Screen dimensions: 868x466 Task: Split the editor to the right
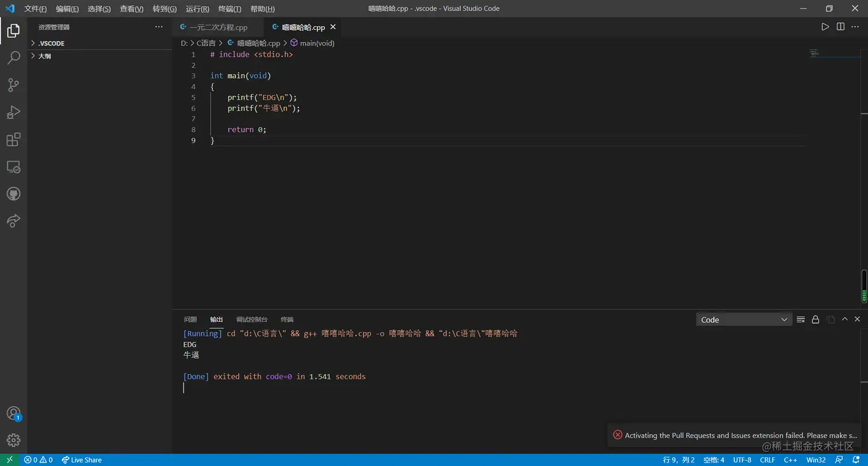click(840, 27)
